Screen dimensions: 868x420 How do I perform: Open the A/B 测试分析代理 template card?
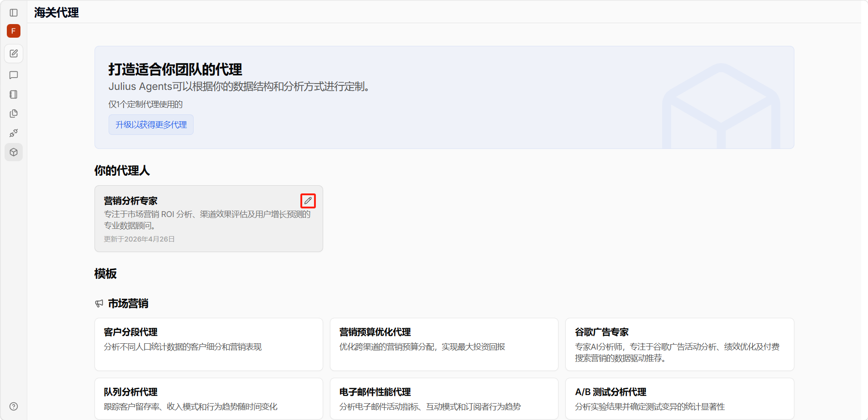click(x=679, y=399)
